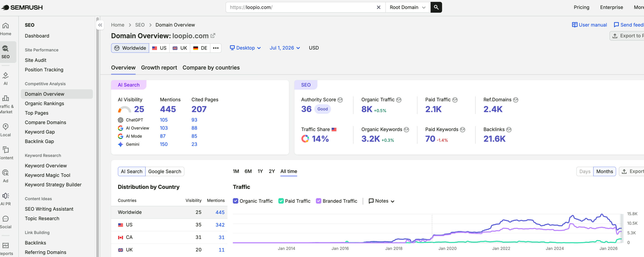Click the ChatGPT logo icon

pyautogui.click(x=120, y=120)
